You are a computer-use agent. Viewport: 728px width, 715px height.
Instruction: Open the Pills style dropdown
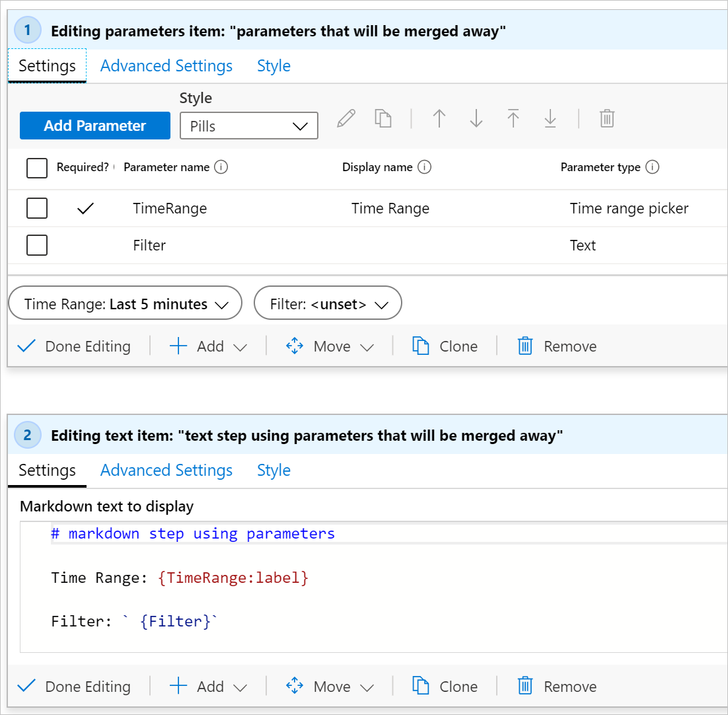pyautogui.click(x=248, y=126)
